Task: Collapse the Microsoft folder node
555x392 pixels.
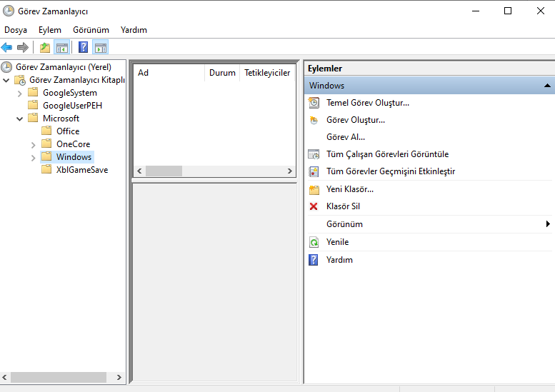Action: tap(20, 119)
